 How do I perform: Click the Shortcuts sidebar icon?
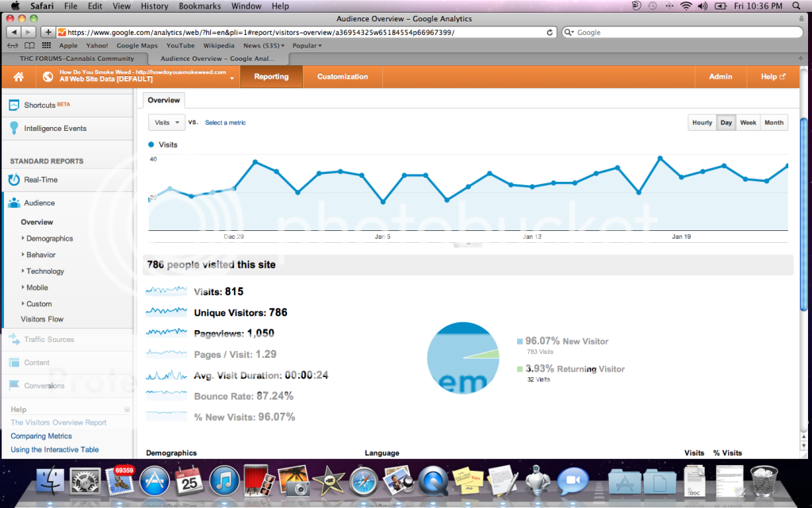(14, 106)
